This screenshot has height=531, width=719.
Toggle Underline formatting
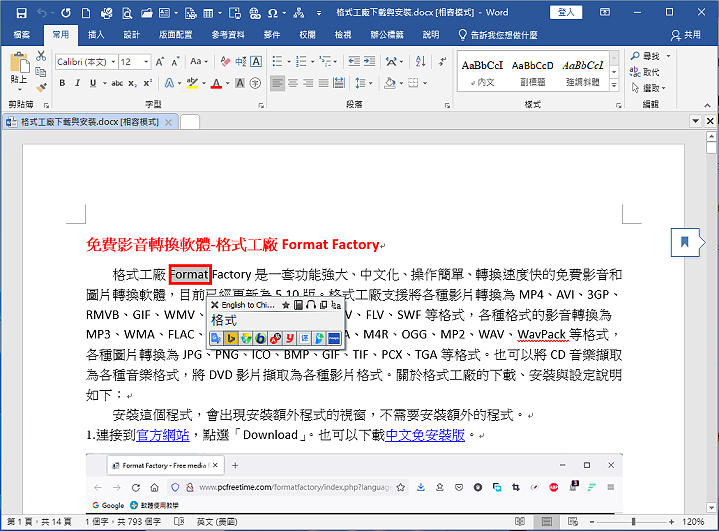coord(93,83)
